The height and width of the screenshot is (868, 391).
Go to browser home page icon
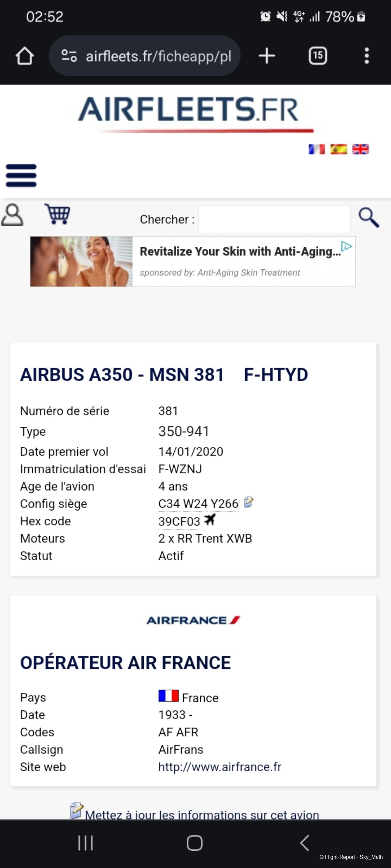[x=25, y=56]
